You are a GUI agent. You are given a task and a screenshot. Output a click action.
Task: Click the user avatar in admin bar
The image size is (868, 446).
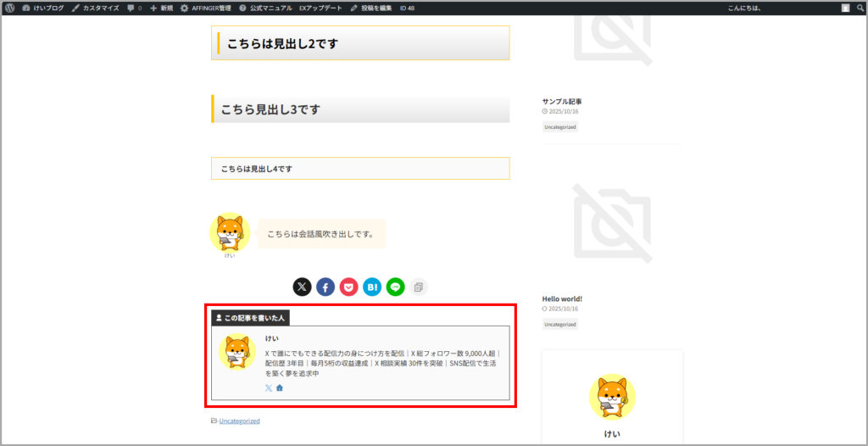coord(845,8)
